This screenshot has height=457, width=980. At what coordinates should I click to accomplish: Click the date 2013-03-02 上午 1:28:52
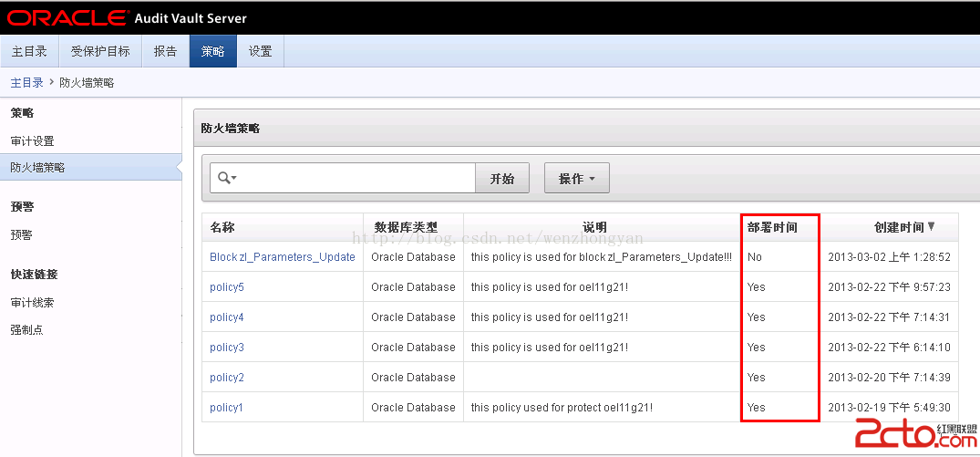point(890,257)
